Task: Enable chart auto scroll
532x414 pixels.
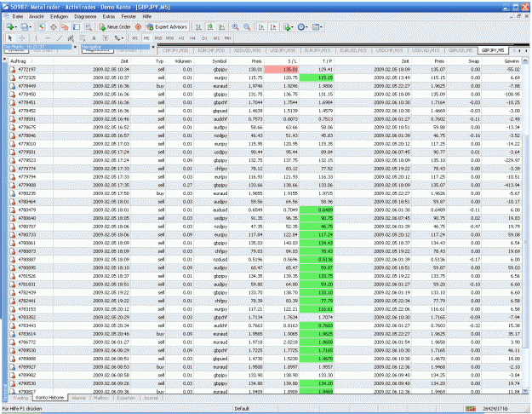Action: pyautogui.click(x=261, y=26)
